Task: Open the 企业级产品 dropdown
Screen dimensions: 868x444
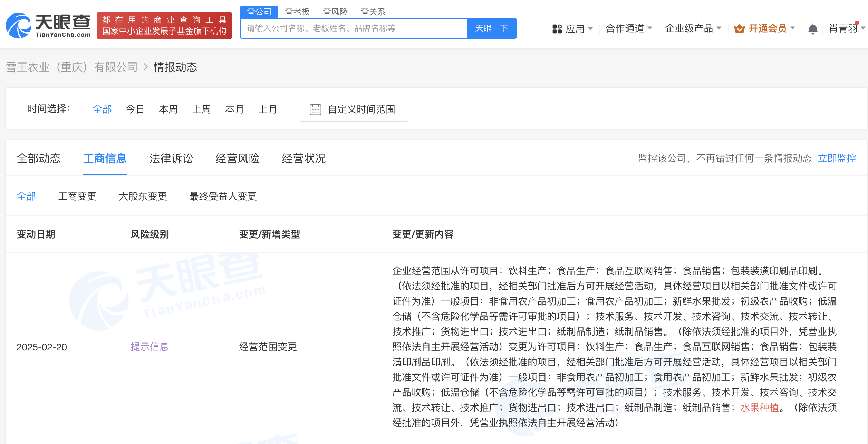Action: click(693, 29)
